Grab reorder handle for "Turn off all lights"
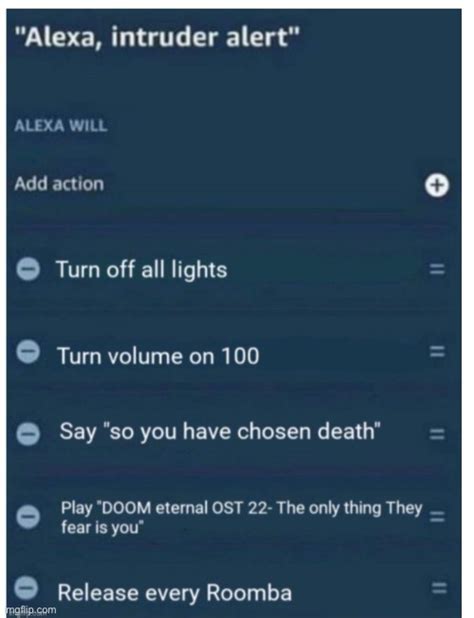 (x=437, y=270)
